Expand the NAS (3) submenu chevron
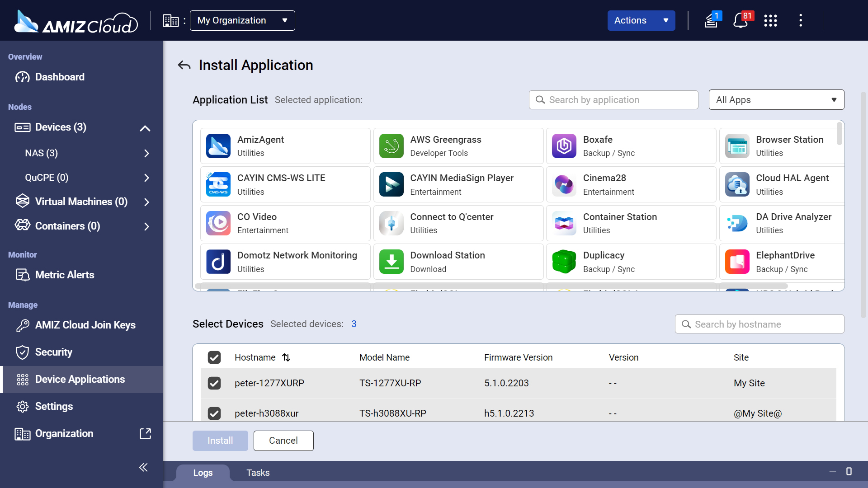 (x=146, y=153)
